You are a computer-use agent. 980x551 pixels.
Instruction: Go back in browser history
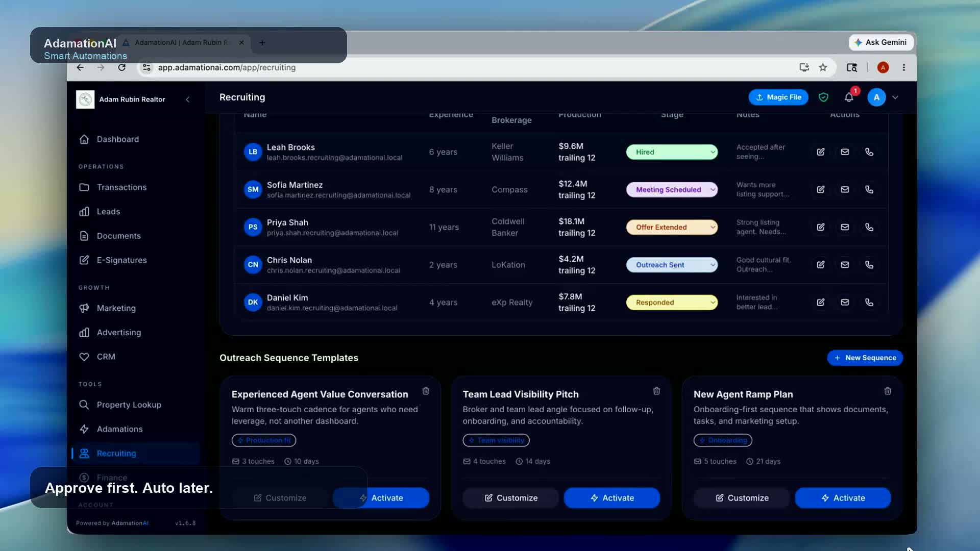[x=80, y=67]
